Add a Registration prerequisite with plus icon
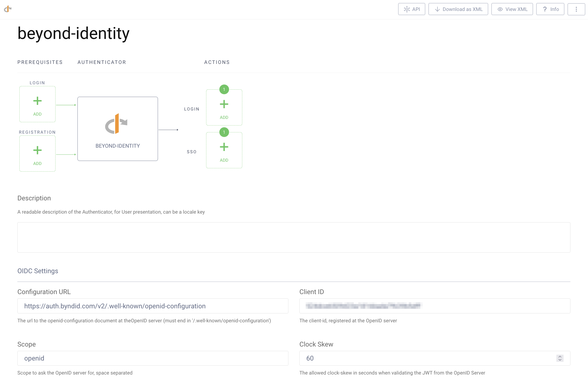 point(37,150)
